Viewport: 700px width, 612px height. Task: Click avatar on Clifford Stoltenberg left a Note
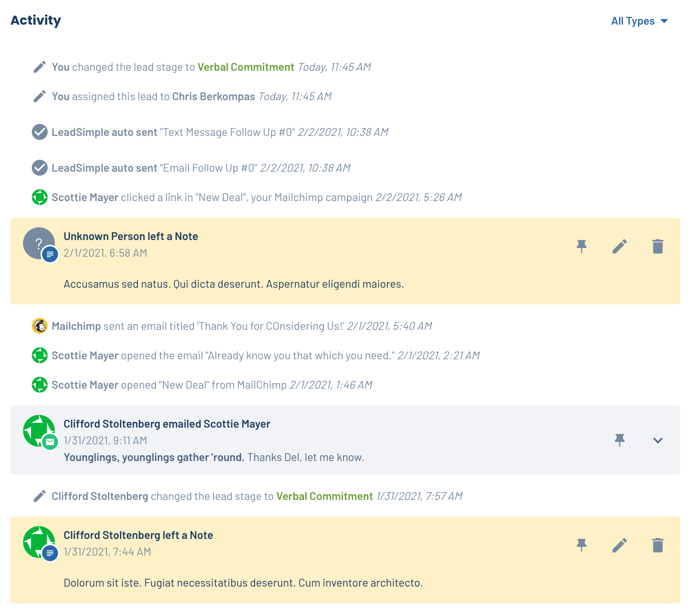coord(39,542)
